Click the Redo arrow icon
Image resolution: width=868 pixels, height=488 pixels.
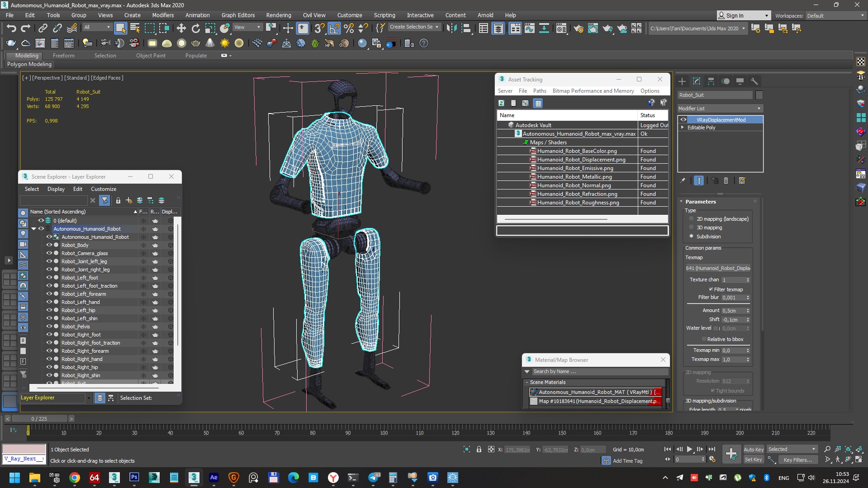click(26, 28)
